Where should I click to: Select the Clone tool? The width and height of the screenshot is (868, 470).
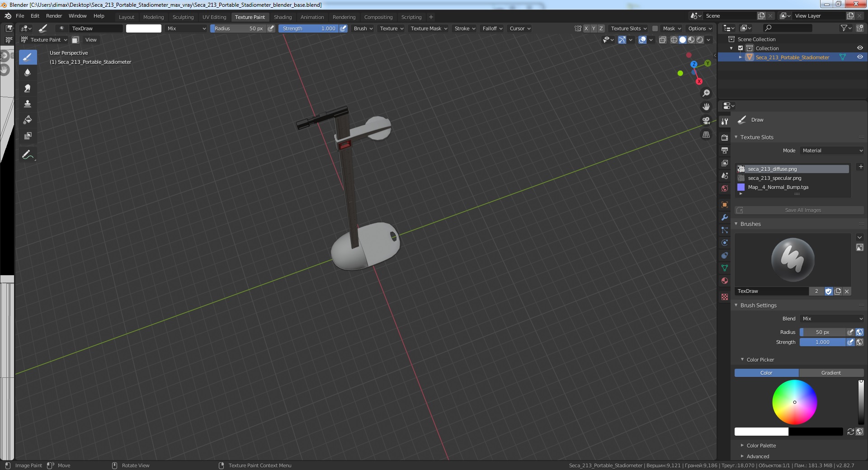pyautogui.click(x=28, y=104)
